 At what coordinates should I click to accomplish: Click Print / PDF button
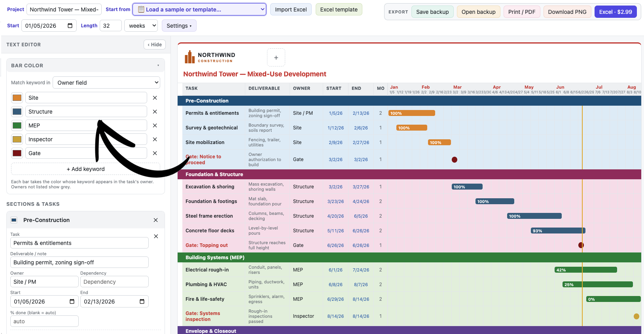[522, 12]
